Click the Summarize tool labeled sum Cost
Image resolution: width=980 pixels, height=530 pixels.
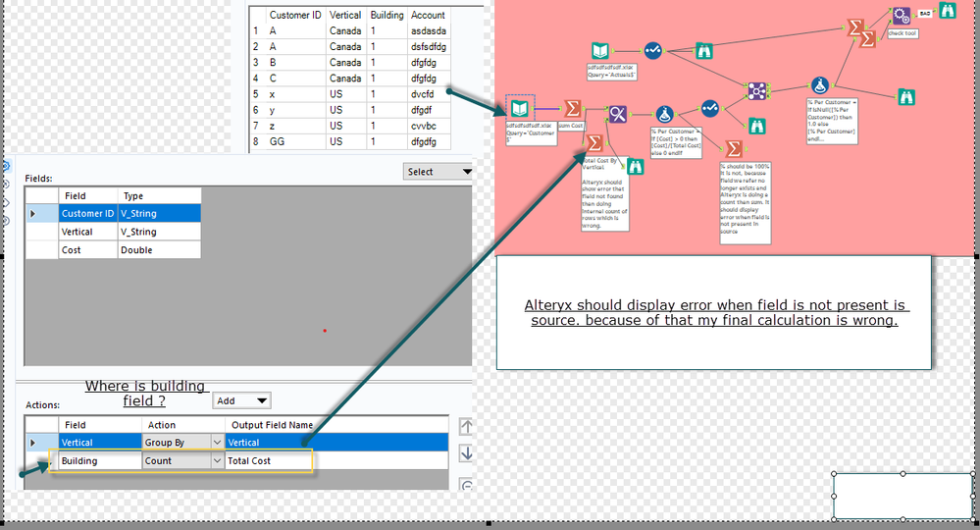[572, 108]
